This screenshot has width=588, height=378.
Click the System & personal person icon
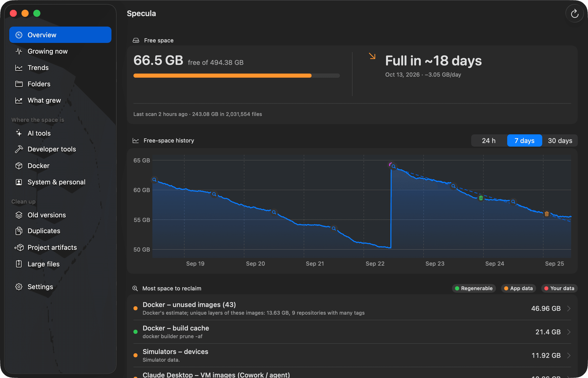click(19, 182)
